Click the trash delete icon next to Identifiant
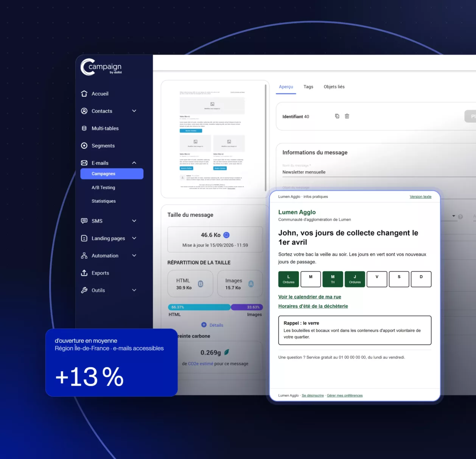The height and width of the screenshot is (459, 476). pyautogui.click(x=347, y=116)
